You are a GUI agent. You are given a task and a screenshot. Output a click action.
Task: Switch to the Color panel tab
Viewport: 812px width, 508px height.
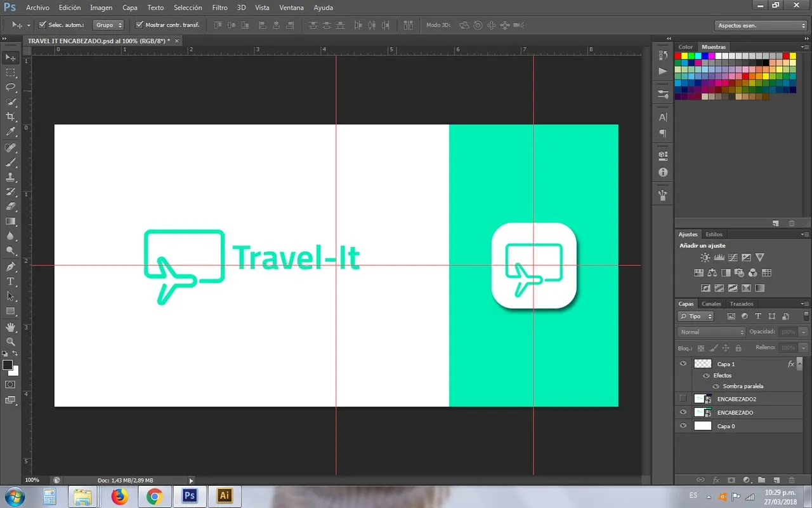click(686, 47)
